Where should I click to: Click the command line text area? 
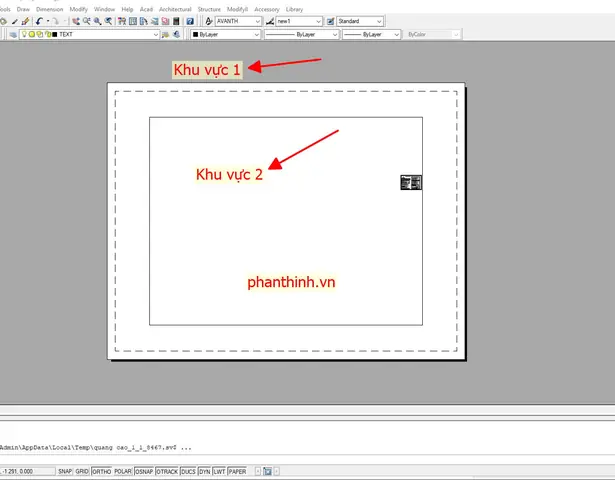(308, 438)
